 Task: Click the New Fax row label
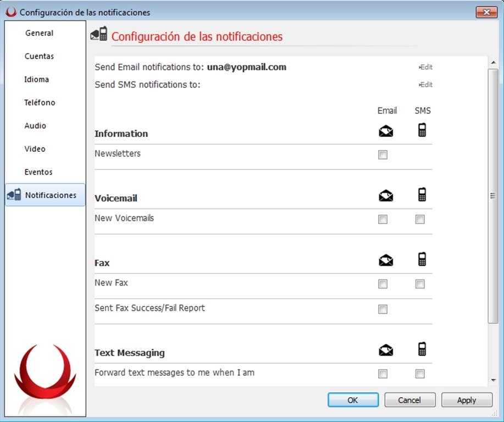(x=111, y=283)
